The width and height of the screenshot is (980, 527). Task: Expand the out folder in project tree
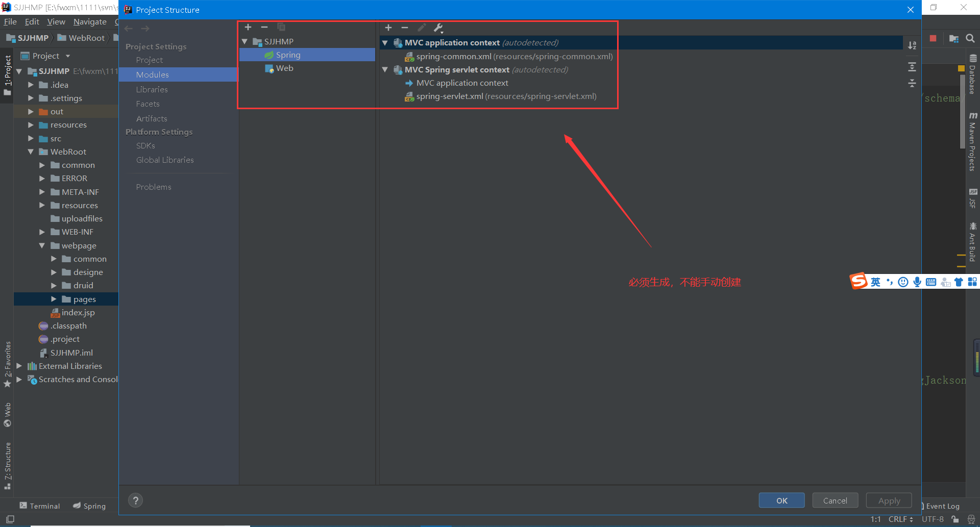31,111
